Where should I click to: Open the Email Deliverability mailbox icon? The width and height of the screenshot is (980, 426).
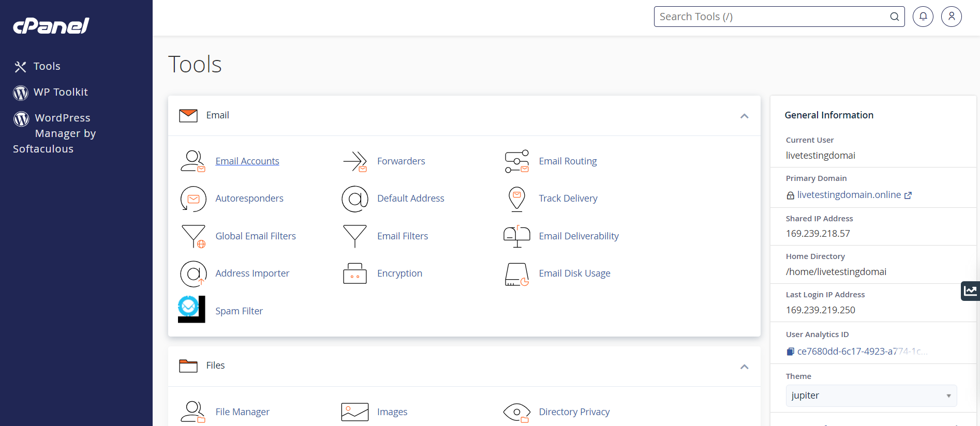(517, 236)
